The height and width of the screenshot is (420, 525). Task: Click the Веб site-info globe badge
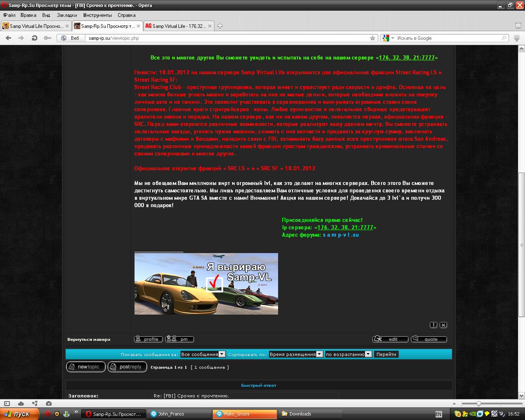70,38
